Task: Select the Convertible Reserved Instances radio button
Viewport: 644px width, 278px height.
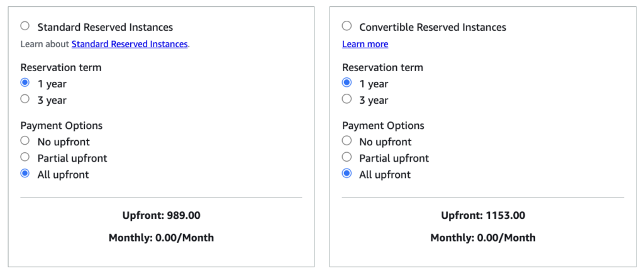Action: pyautogui.click(x=347, y=26)
